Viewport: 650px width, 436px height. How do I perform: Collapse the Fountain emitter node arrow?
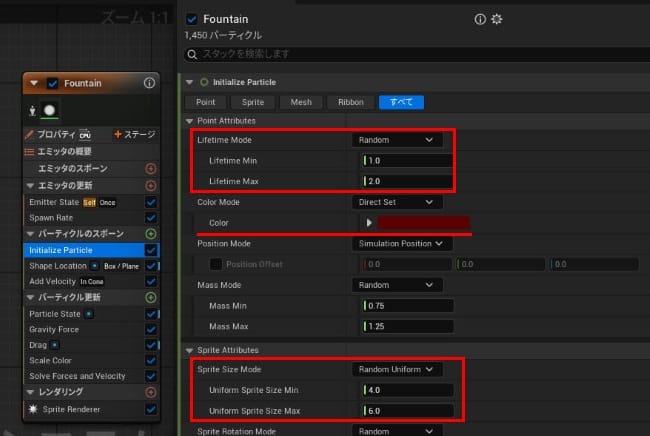(x=34, y=83)
